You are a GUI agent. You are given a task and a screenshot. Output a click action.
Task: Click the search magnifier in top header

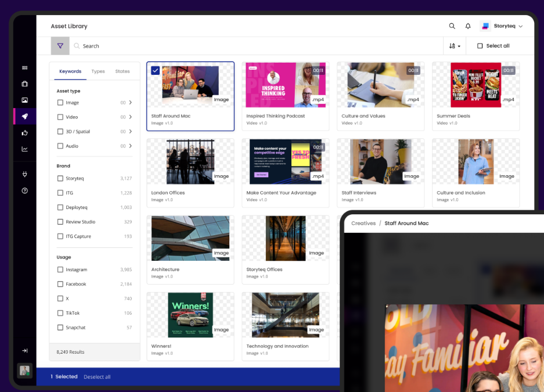click(452, 26)
